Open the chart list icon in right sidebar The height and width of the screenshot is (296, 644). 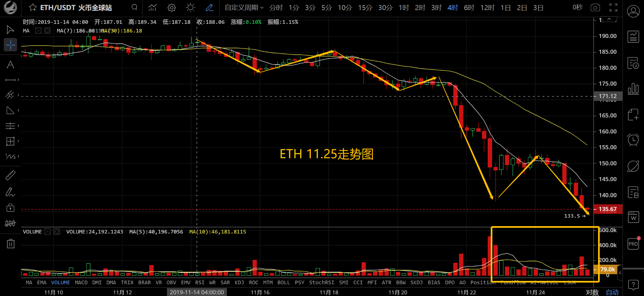click(633, 37)
